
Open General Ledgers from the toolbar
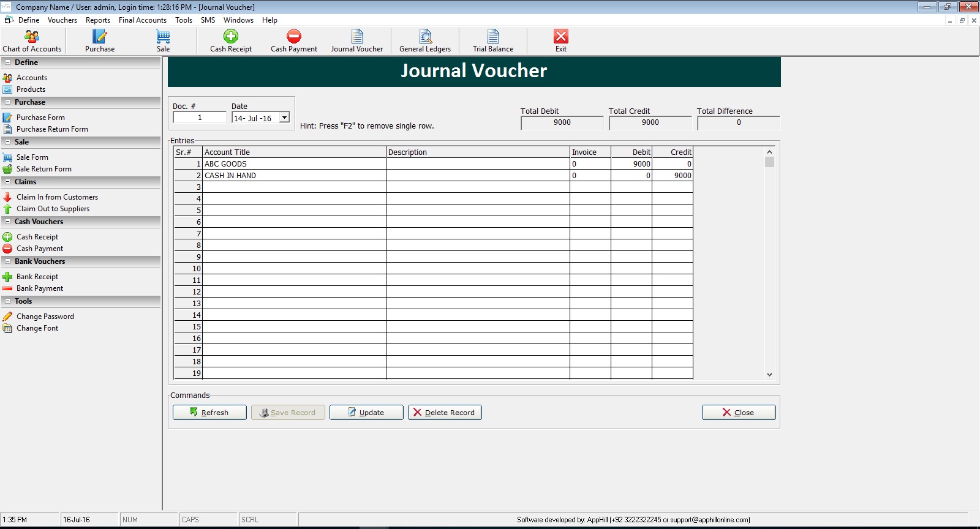click(425, 41)
